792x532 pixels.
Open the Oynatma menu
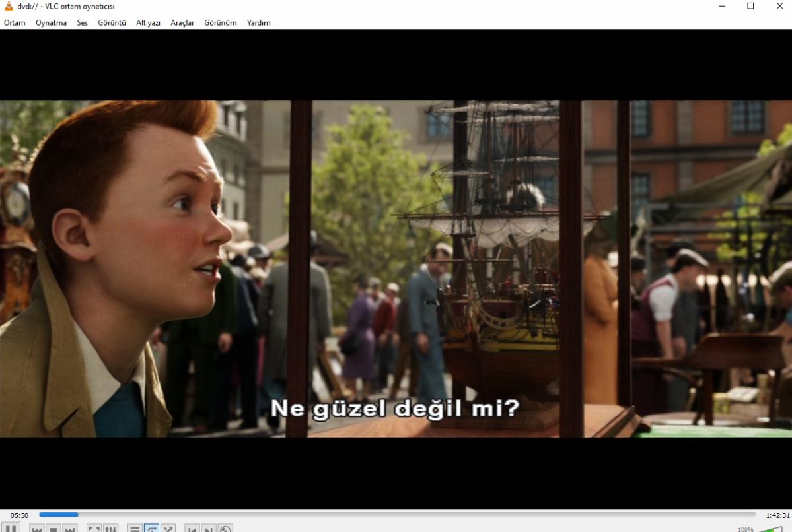(x=51, y=22)
